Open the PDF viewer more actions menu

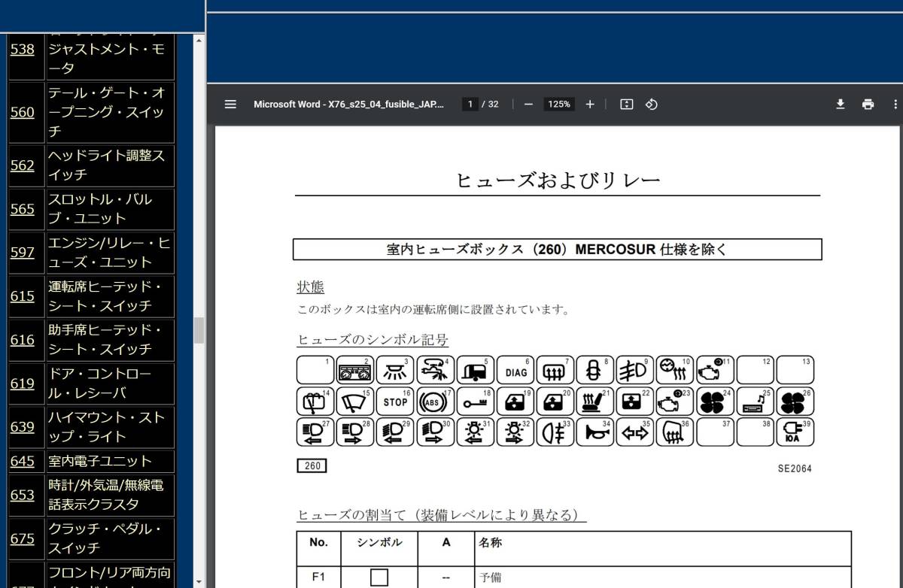[x=895, y=105]
